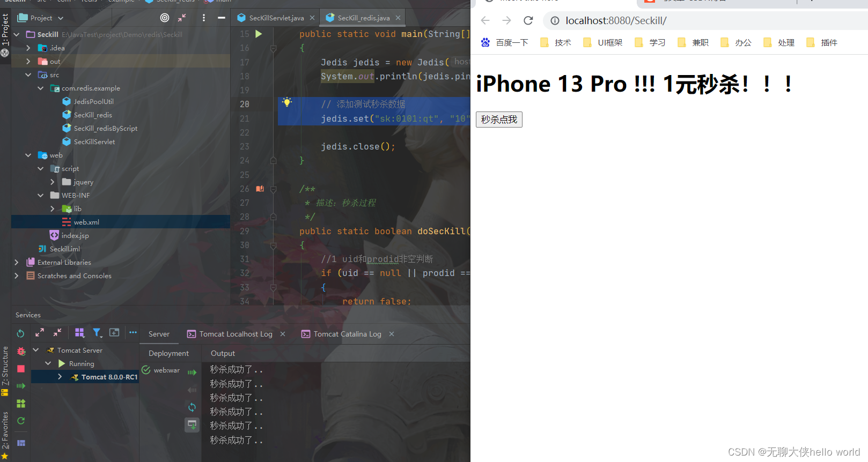Expand Scratches and Consoles node

(x=17, y=275)
